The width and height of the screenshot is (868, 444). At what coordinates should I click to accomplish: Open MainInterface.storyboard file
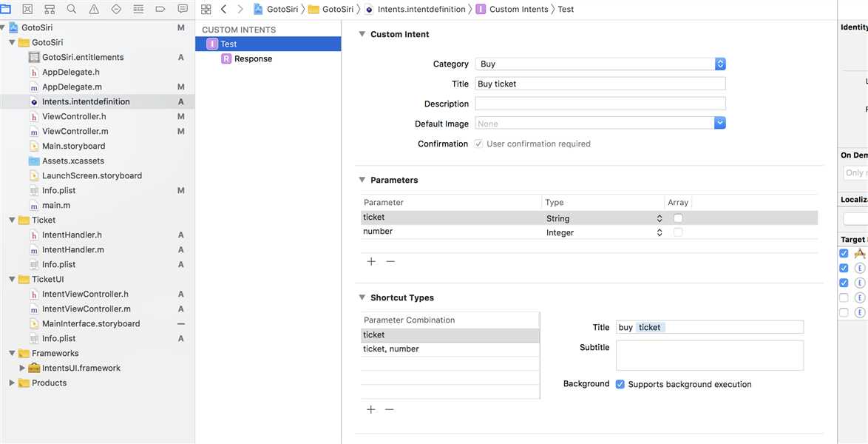(91, 323)
